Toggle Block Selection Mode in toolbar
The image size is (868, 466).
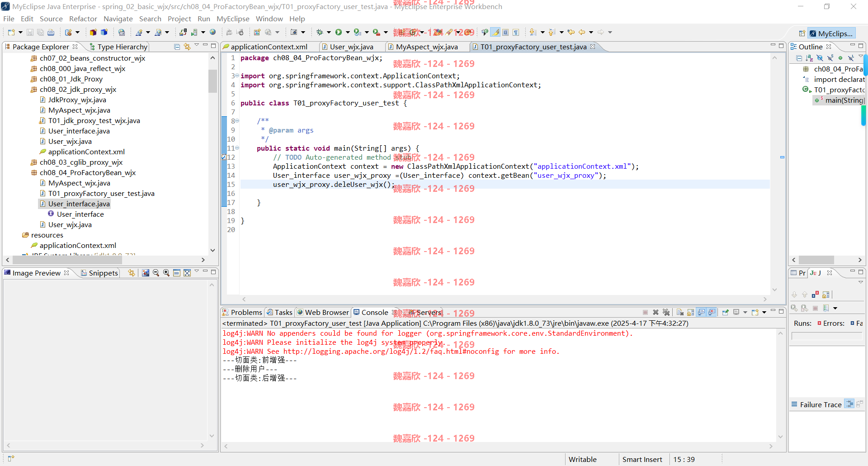tap(505, 32)
